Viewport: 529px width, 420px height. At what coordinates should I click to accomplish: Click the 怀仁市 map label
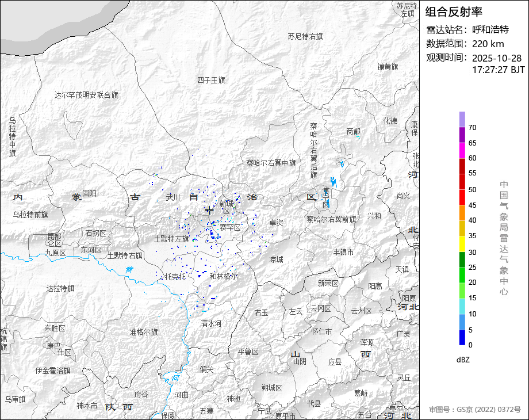click(x=321, y=331)
